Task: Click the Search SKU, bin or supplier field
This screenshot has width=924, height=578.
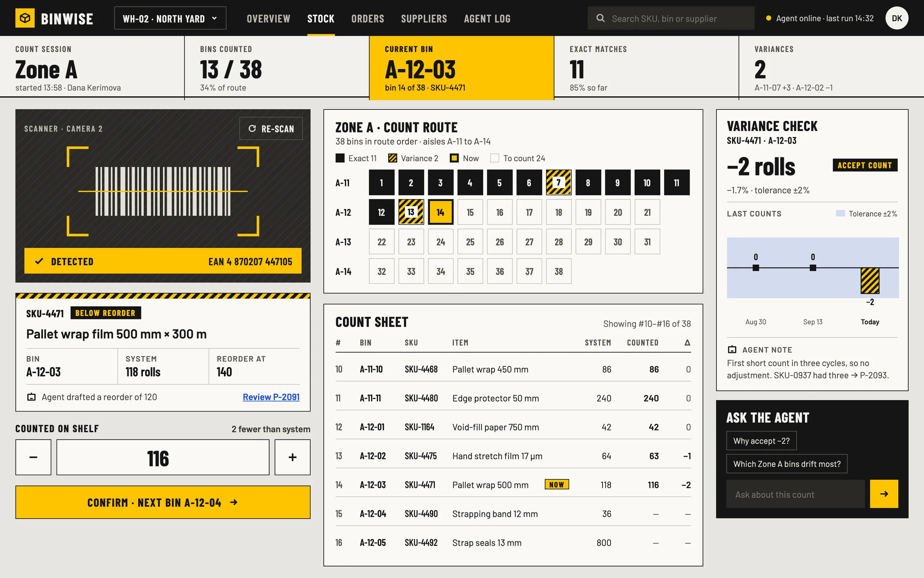Action: pyautogui.click(x=671, y=18)
